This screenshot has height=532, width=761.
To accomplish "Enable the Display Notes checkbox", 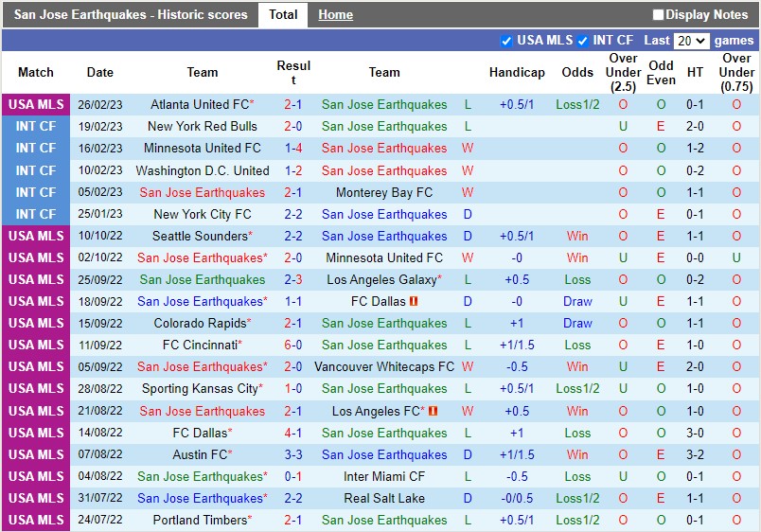I will (658, 15).
